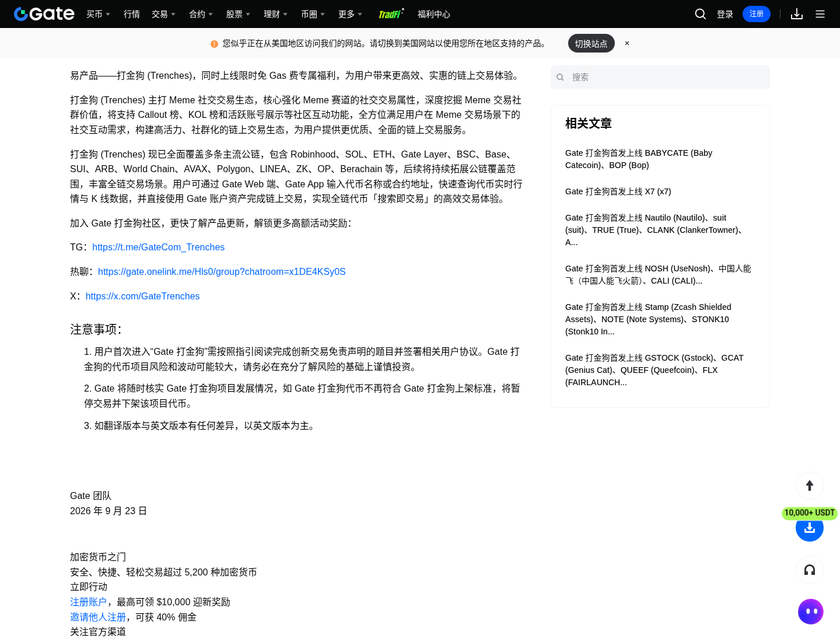Click the 切换站点 switch site button

591,43
